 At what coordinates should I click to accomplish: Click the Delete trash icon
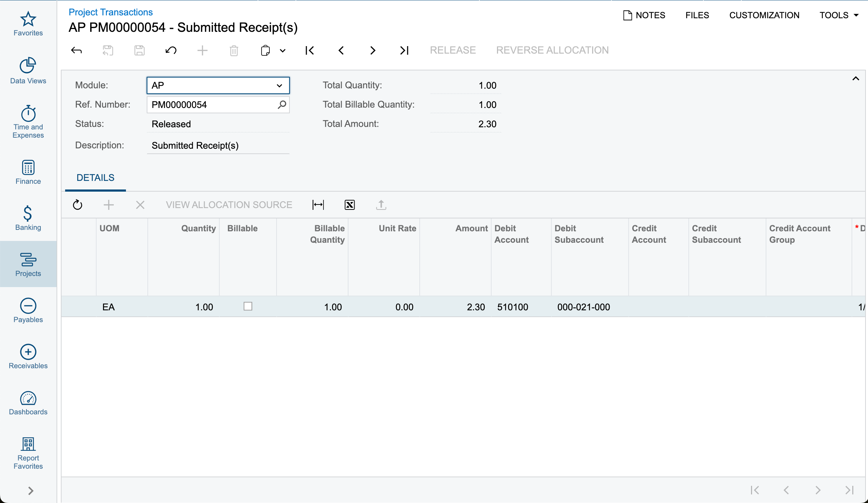tap(234, 50)
